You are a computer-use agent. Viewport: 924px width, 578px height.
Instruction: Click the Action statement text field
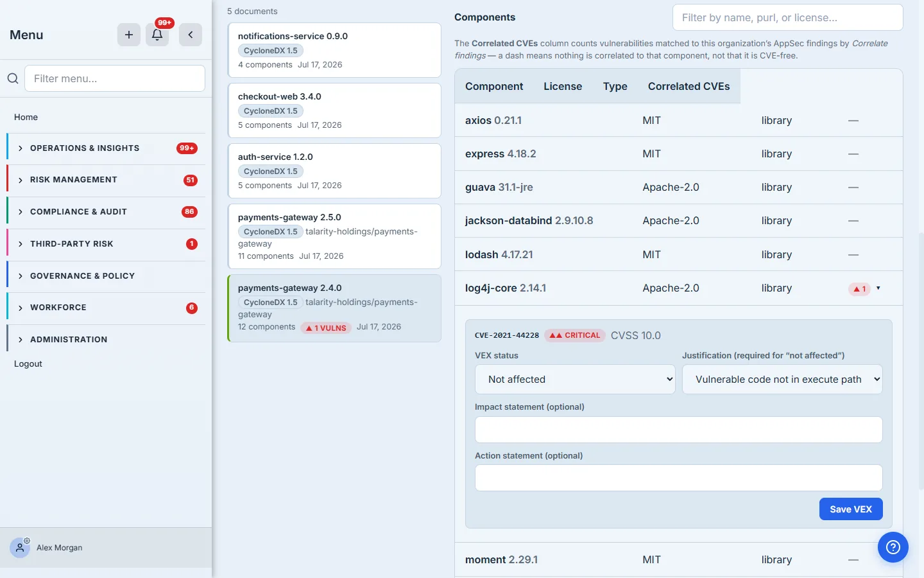[x=679, y=478]
